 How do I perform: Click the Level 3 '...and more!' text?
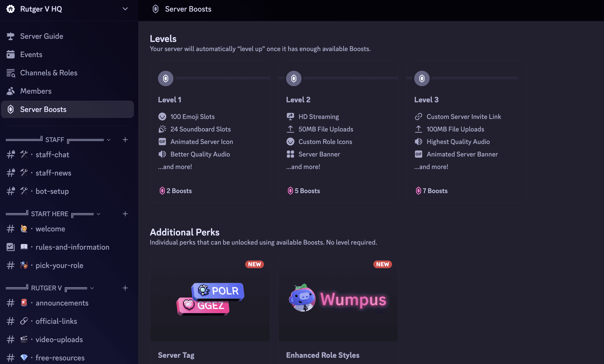(431, 167)
